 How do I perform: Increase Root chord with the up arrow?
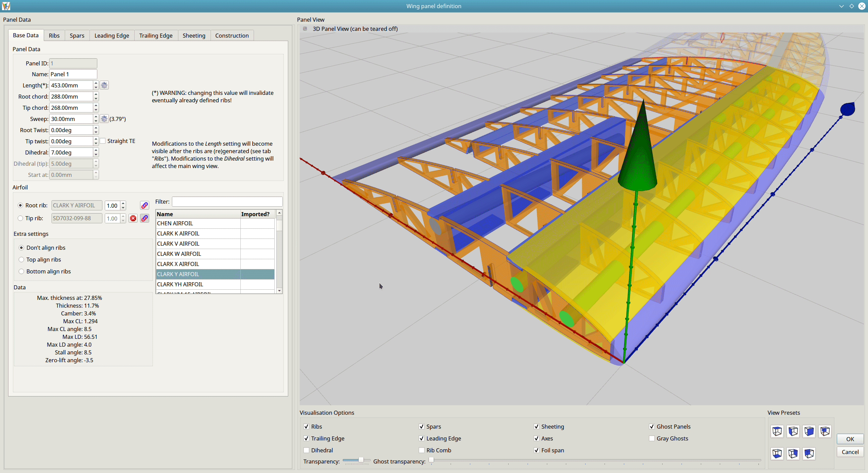click(x=96, y=95)
